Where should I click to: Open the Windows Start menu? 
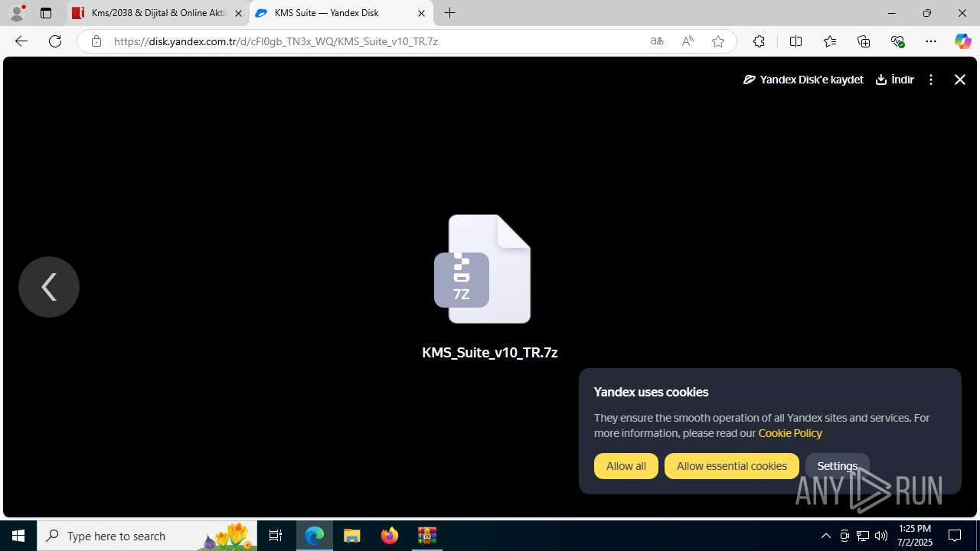(18, 536)
